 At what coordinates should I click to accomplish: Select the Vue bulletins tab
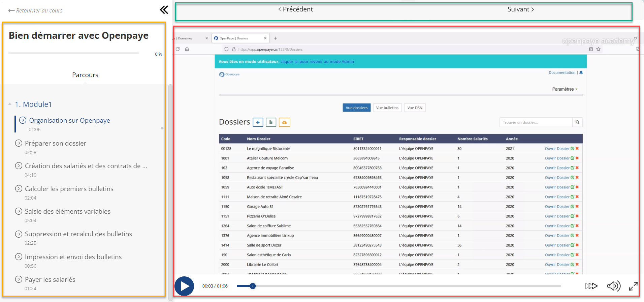click(387, 108)
